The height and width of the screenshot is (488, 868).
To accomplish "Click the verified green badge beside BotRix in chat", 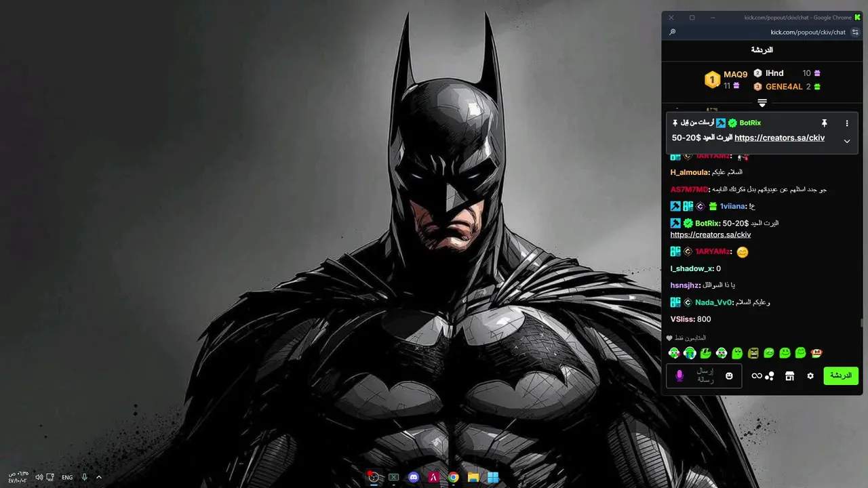I will click(688, 223).
